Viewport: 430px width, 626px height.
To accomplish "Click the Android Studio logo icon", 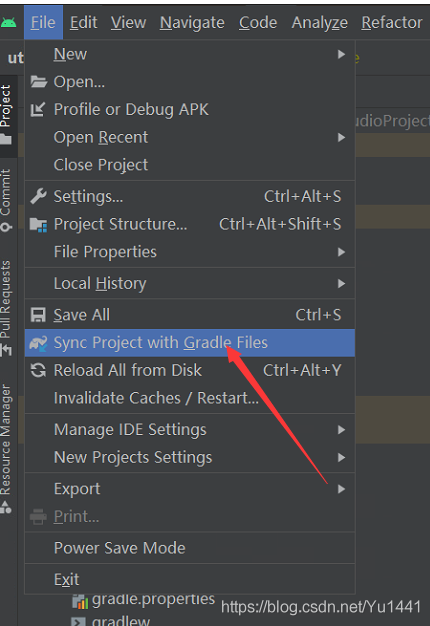I will [x=8, y=22].
